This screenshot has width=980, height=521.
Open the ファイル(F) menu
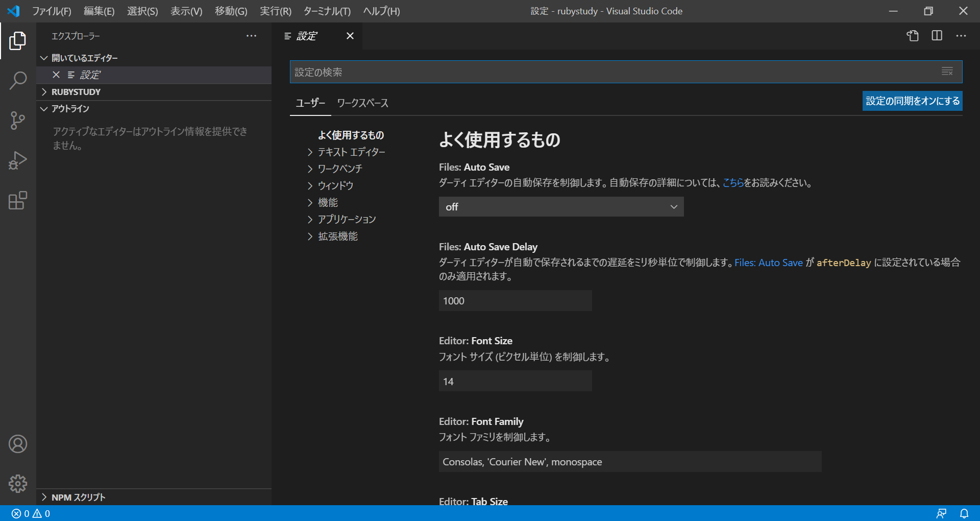coord(52,11)
